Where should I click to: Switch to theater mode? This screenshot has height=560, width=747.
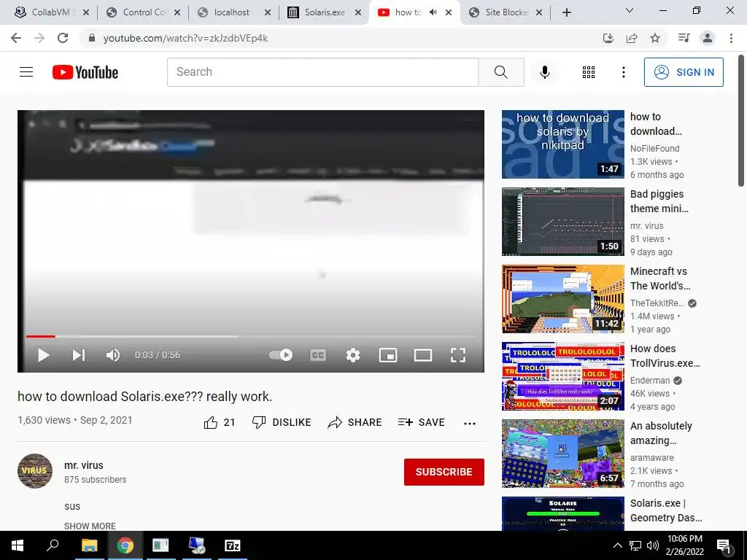coord(422,355)
